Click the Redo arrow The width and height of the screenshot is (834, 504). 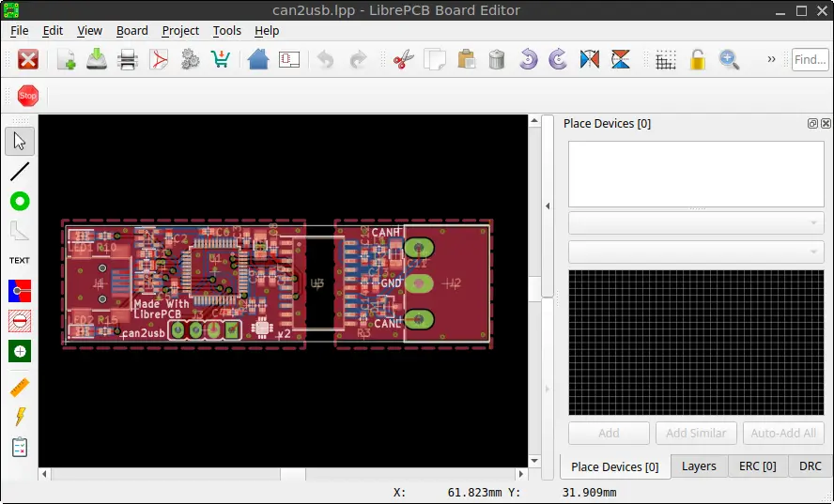(x=358, y=59)
